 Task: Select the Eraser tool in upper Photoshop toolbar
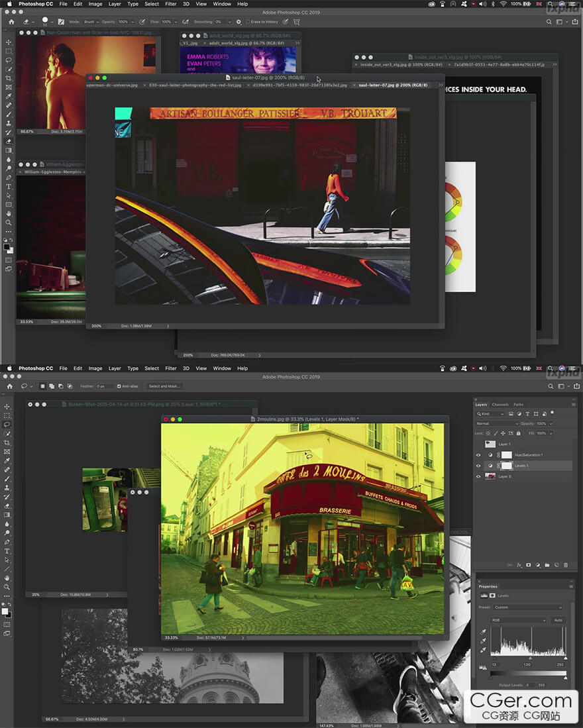coord(9,141)
